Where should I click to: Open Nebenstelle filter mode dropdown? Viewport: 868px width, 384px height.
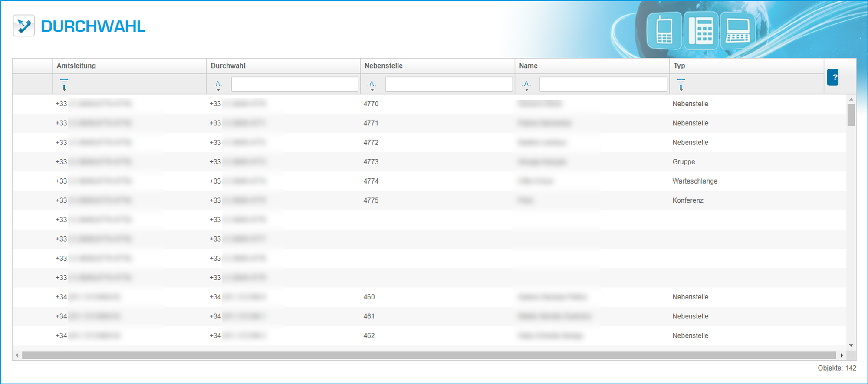click(372, 85)
